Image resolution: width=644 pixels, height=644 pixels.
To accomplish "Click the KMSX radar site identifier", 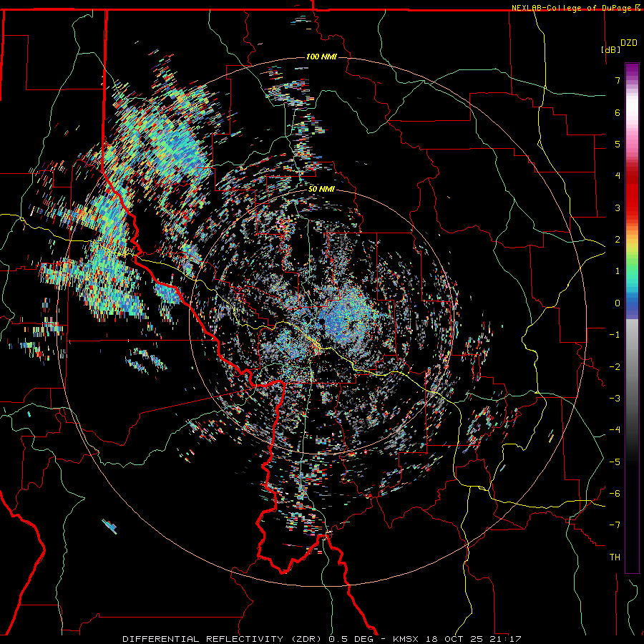I will [406, 639].
